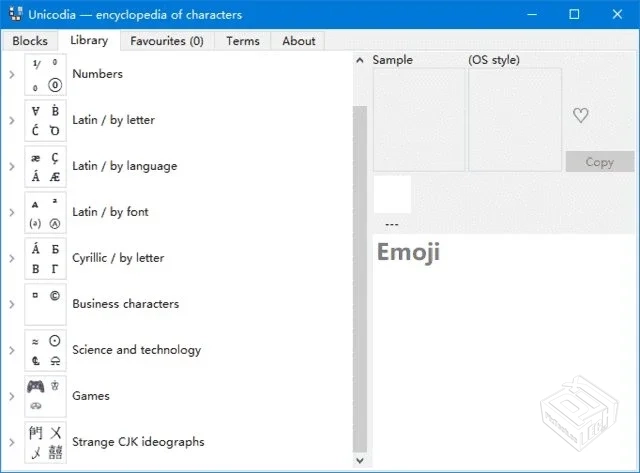
Task: Expand the Science and technology category
Action: [12, 351]
